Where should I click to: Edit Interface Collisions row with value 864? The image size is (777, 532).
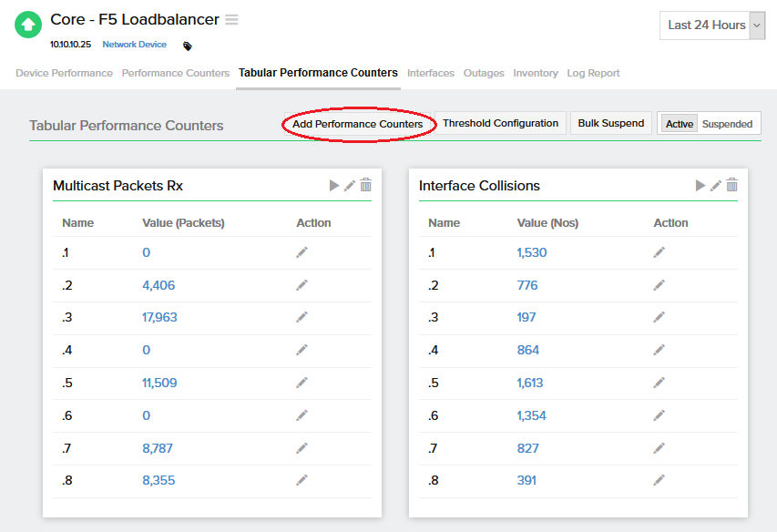tap(659, 350)
